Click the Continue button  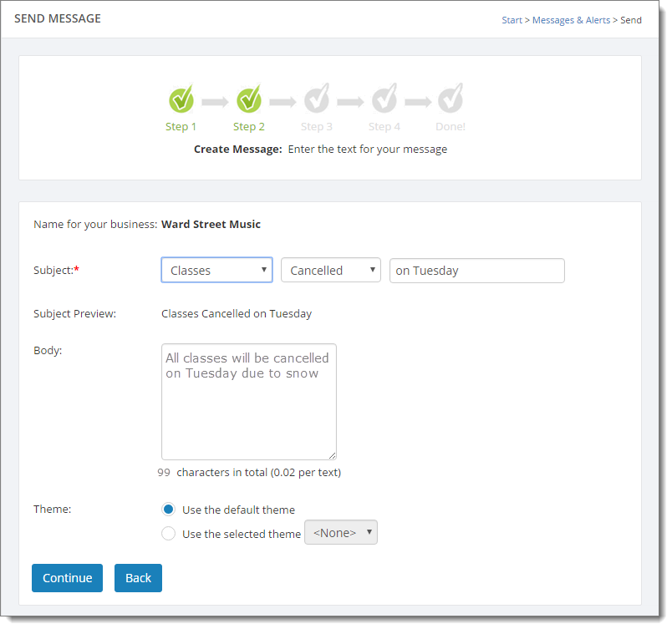(68, 578)
